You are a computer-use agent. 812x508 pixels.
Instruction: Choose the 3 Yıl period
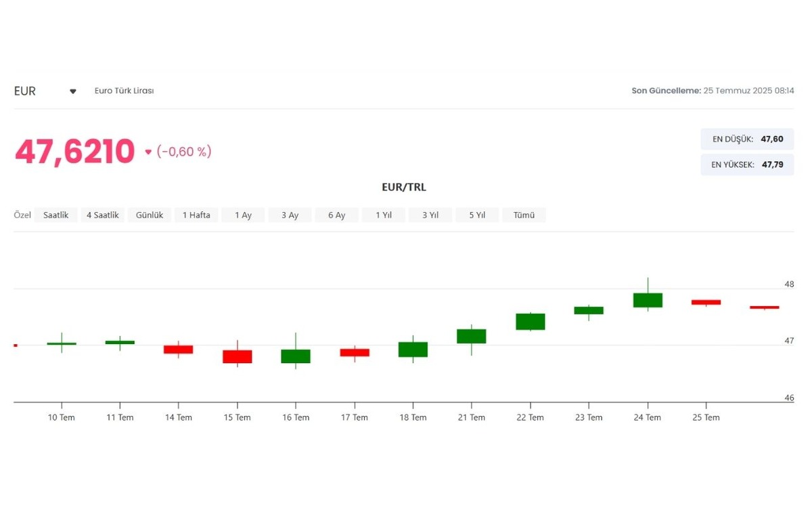(430, 215)
